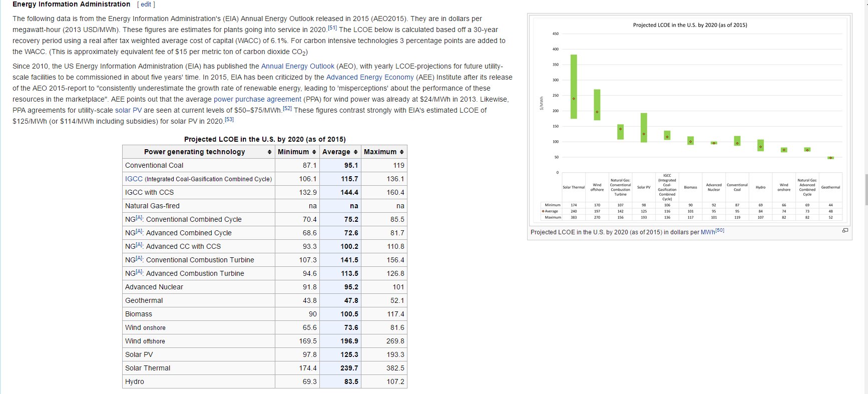Click the Conventional Coal average value 95.1
Screen dimensions: 868x394
pyautogui.click(x=351, y=165)
